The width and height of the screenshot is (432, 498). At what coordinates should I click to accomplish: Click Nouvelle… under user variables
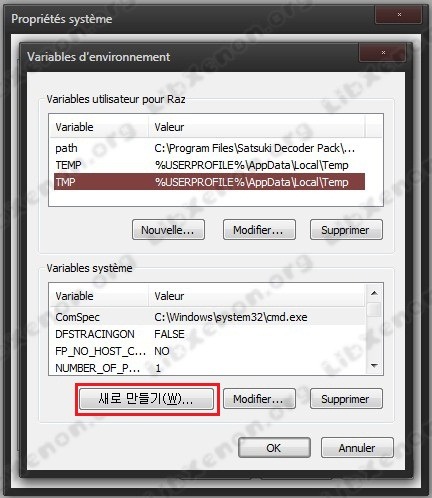[168, 230]
